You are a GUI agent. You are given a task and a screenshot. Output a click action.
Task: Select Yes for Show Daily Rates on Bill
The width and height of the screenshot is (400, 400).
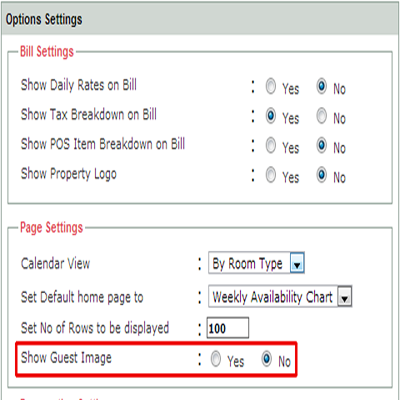[271, 86]
